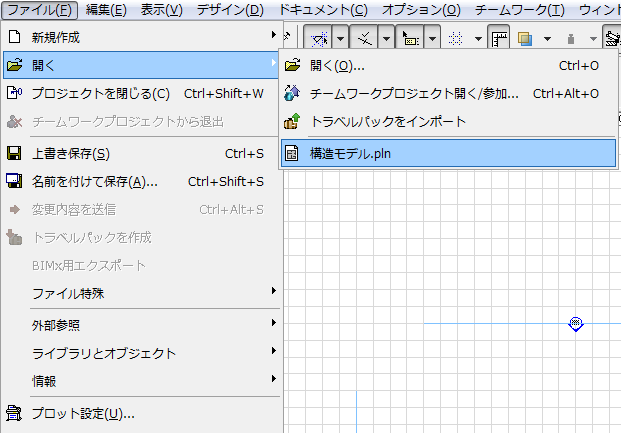The height and width of the screenshot is (433, 621).
Task: Toggle the Ruler toolbar button
Action: 499,39
